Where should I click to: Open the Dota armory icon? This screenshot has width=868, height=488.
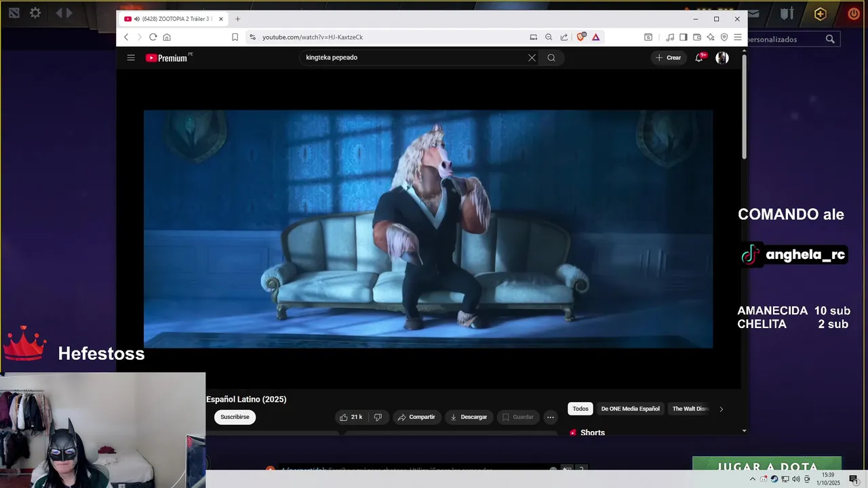(x=787, y=14)
